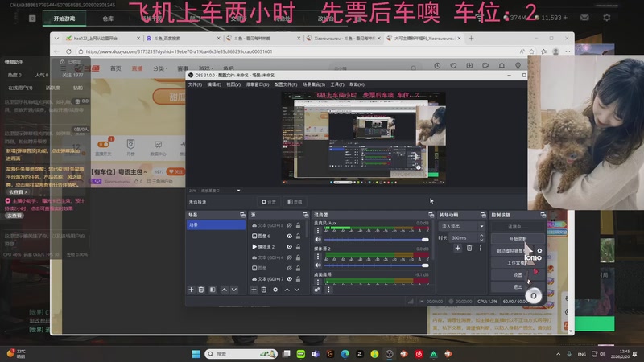The image size is (644, 362).
Task: Undock the Audio Mixer panel via float icon
Action: coord(431,215)
